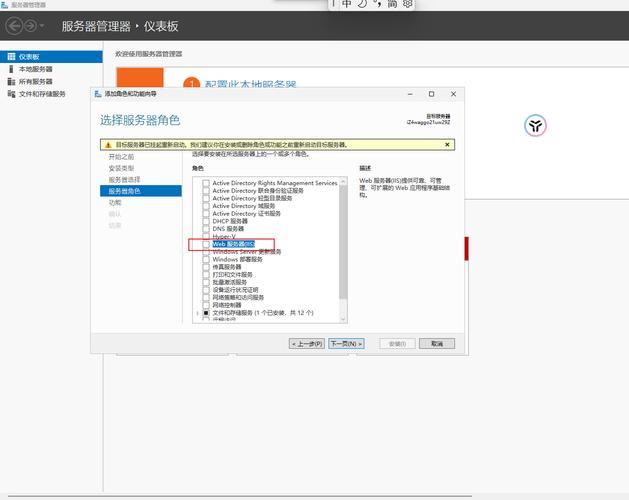Select the 打印和文件服务 role row
Screen dimensions: 629x500
coord(233,274)
